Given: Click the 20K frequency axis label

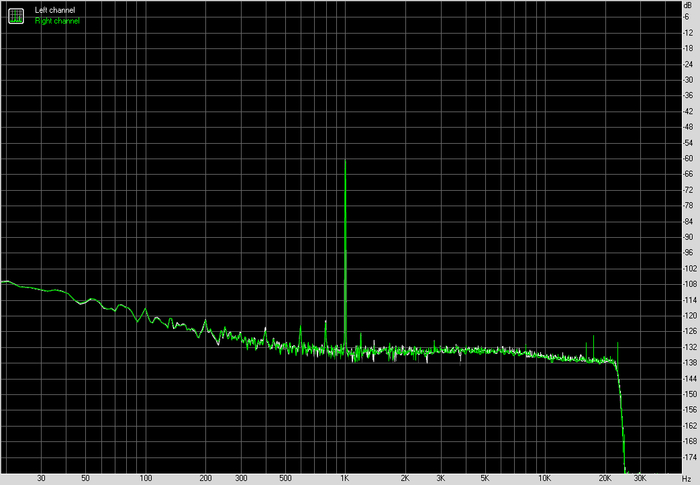Looking at the screenshot, I should [x=605, y=478].
